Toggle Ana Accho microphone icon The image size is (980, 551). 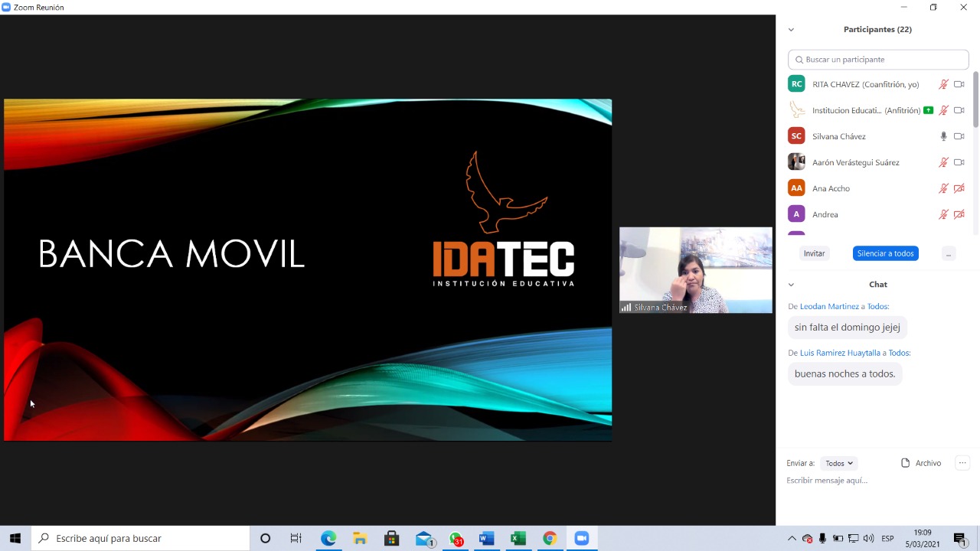[943, 188]
